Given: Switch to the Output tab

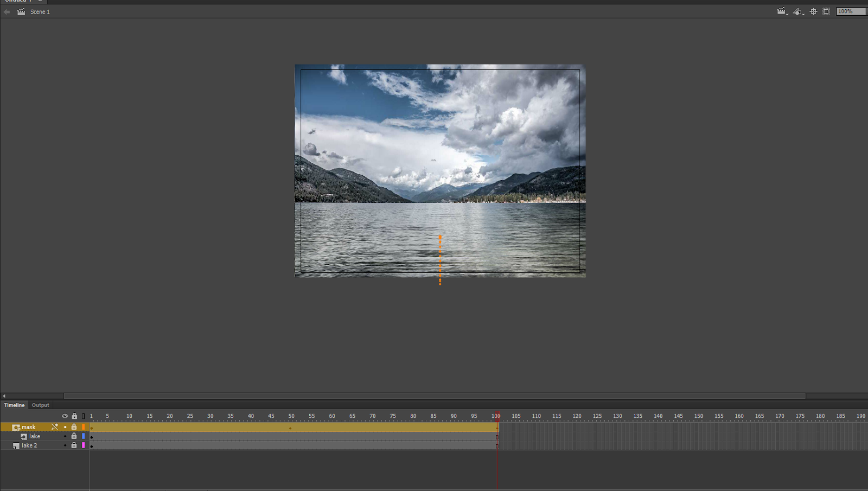Looking at the screenshot, I should click(40, 405).
